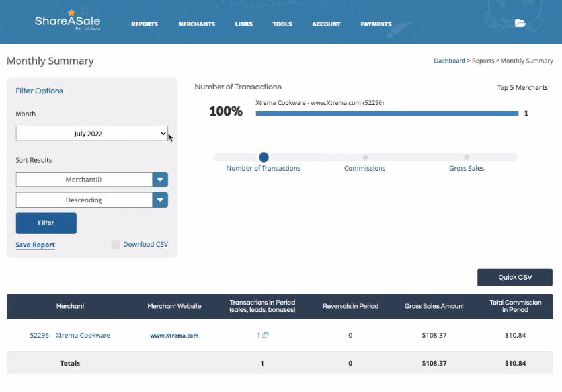Open the folder icon in header
Screen dimensions: 562x392
[520, 23]
